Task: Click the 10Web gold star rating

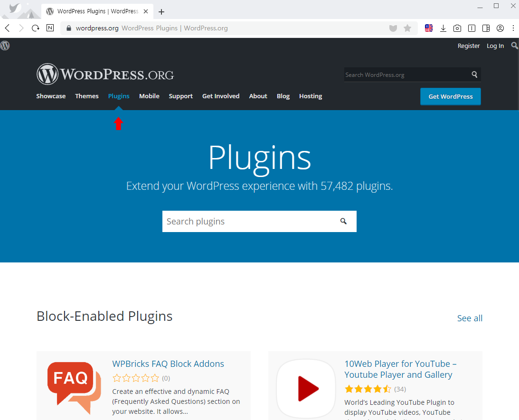Action: click(x=368, y=389)
